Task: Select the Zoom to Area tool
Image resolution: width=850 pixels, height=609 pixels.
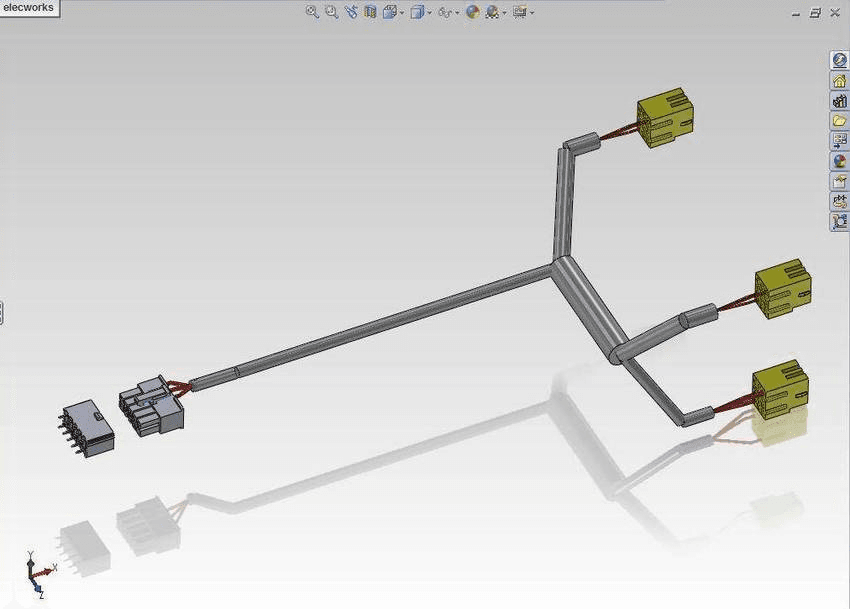Action: [331, 12]
